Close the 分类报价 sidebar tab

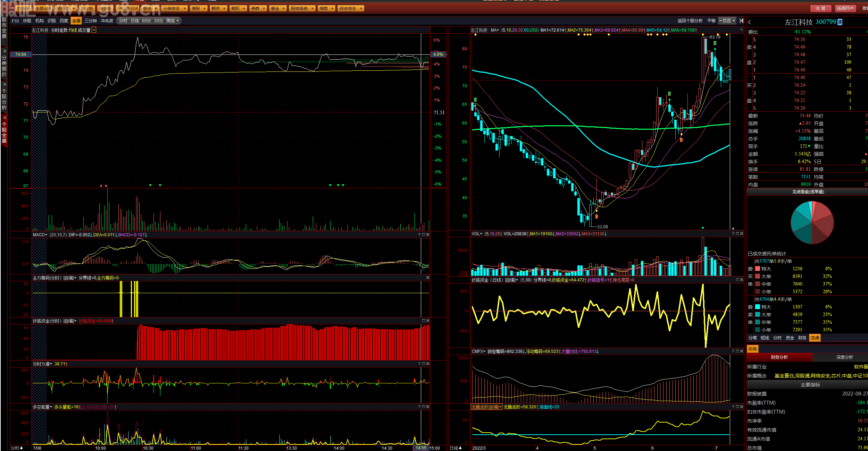coord(5,51)
